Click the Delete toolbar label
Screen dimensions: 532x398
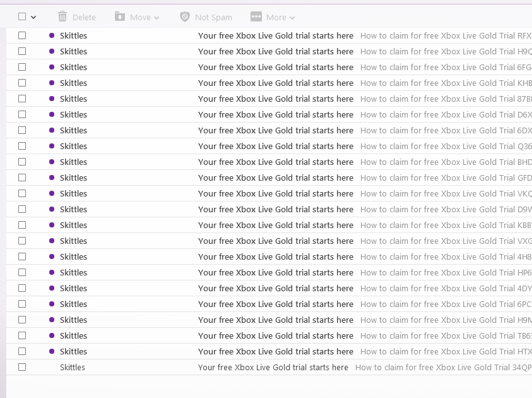(84, 18)
